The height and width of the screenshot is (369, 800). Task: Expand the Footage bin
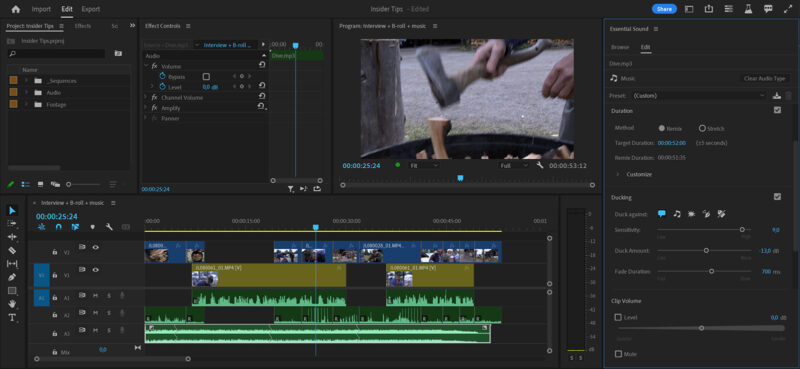(x=26, y=105)
